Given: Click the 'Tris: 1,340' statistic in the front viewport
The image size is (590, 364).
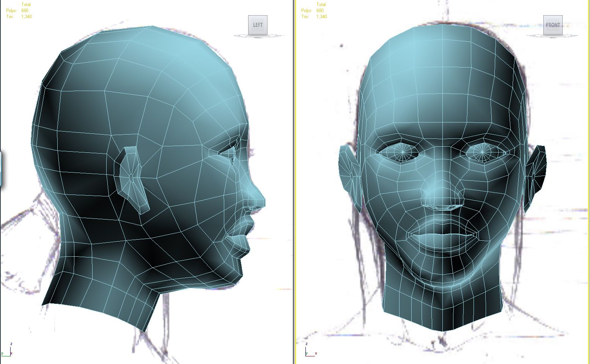Looking at the screenshot, I should (x=314, y=17).
